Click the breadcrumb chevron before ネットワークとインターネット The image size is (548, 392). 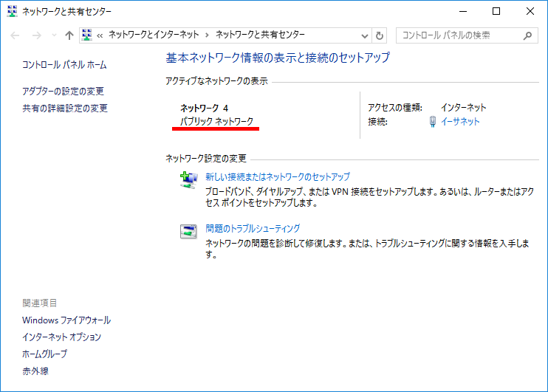[x=100, y=35]
